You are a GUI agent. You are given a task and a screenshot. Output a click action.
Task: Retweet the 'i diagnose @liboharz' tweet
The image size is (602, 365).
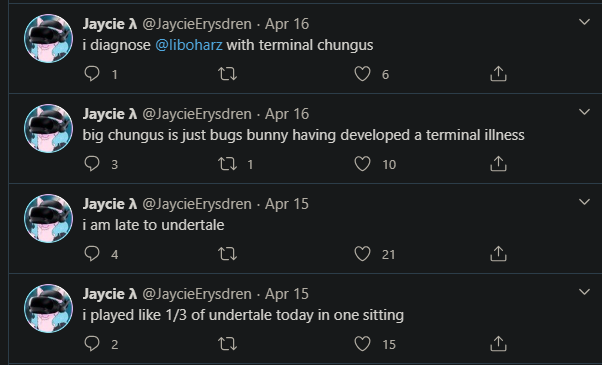(228, 74)
